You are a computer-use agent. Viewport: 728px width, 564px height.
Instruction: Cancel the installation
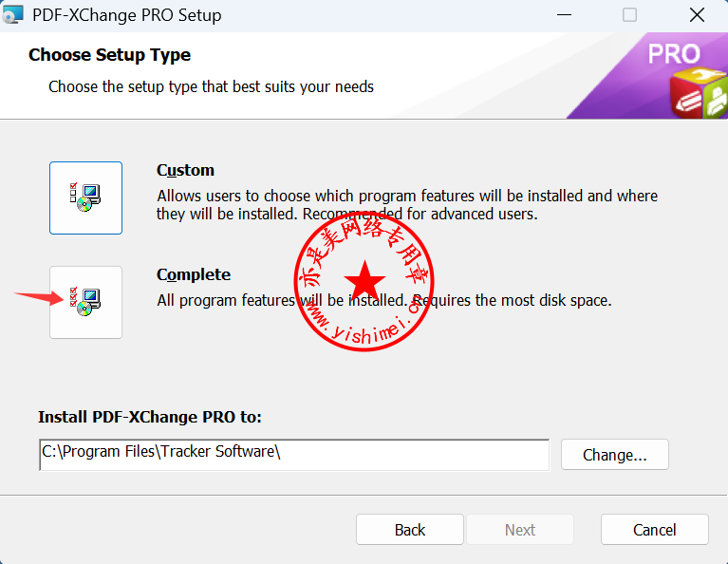click(x=654, y=530)
